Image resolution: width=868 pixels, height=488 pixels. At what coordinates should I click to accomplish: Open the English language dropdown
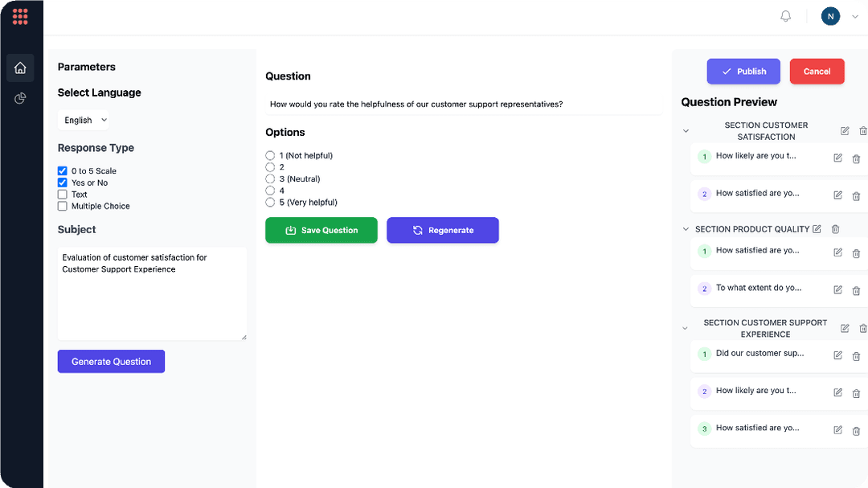(x=84, y=120)
